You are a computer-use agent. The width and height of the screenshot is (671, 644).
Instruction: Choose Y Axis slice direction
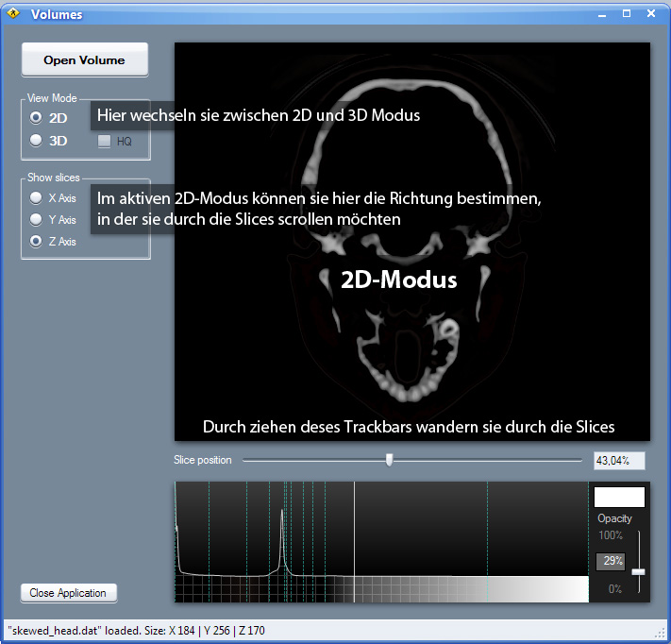[x=37, y=219]
